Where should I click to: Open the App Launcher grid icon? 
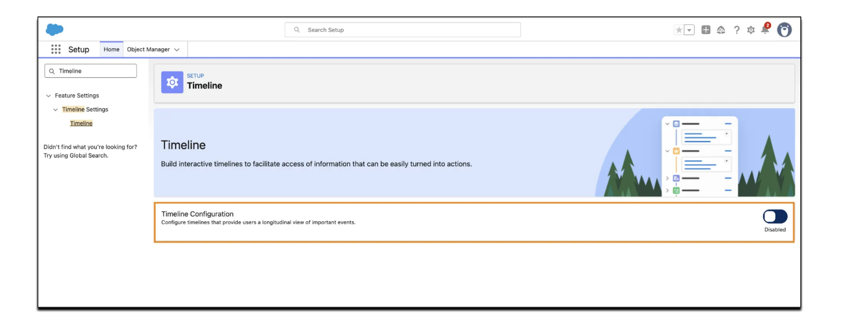click(x=56, y=49)
